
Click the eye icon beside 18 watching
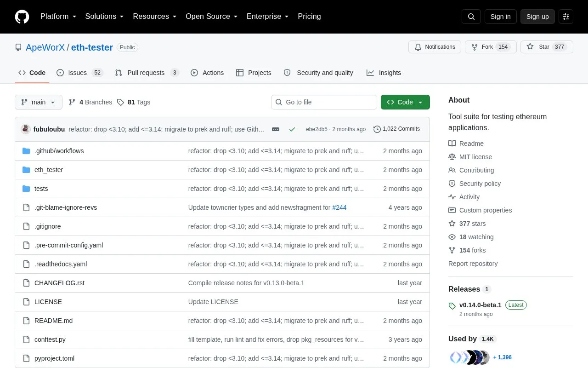[x=452, y=237]
